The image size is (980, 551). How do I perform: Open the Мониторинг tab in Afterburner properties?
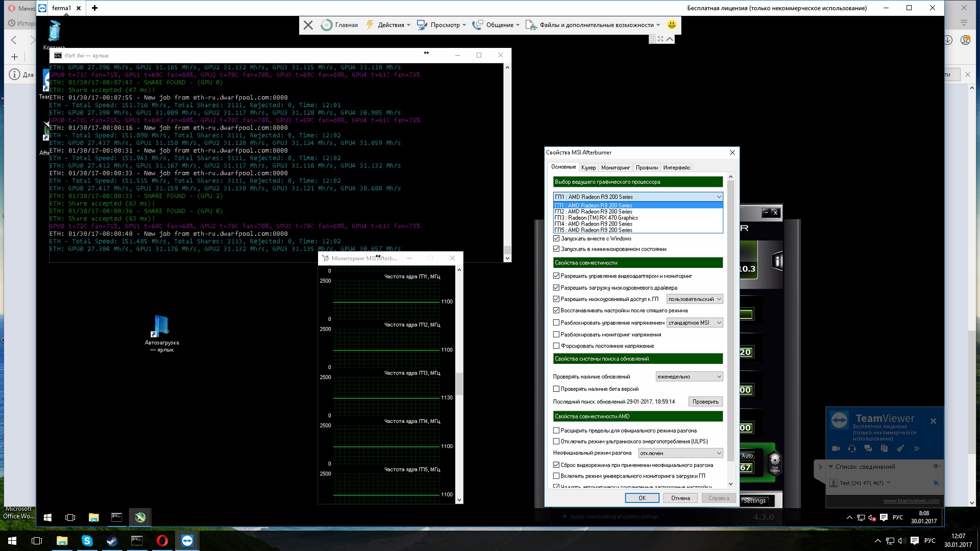click(x=615, y=167)
